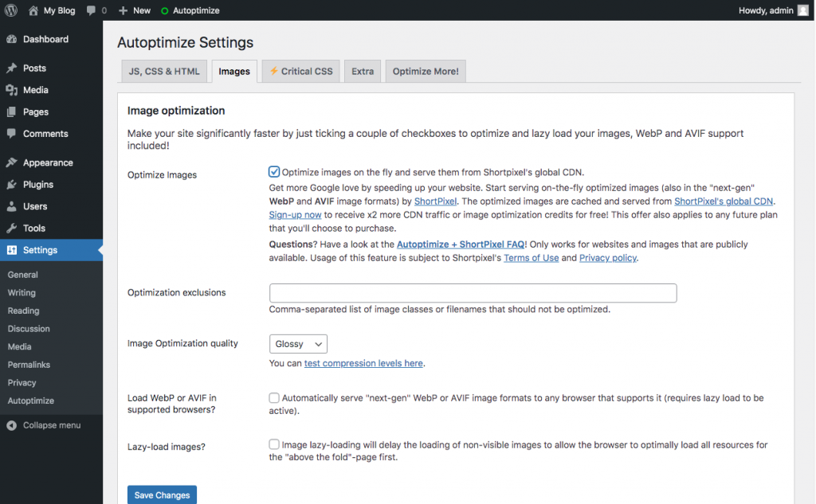Open the test compression levels here link
Screen dimensions: 816x504
363,363
